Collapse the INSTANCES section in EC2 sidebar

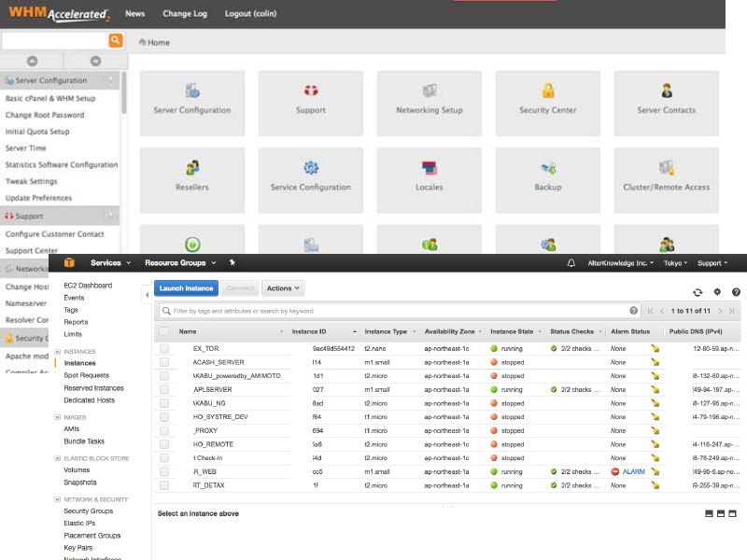click(57, 352)
